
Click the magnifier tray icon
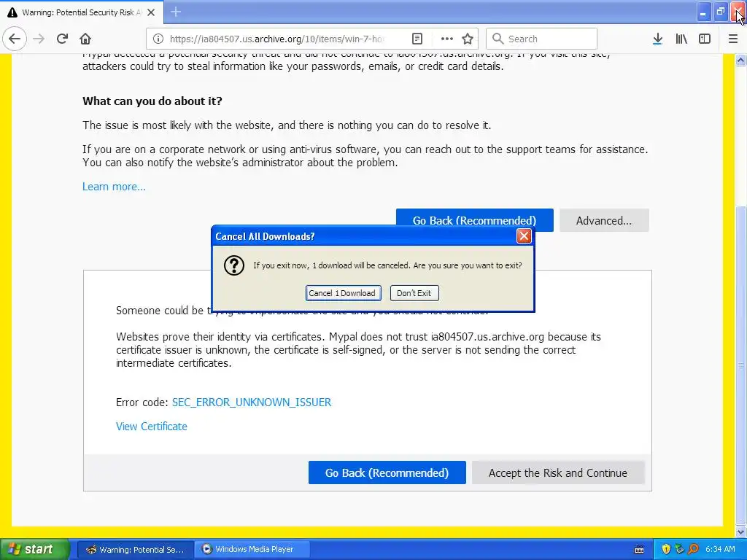pyautogui.click(x=694, y=549)
